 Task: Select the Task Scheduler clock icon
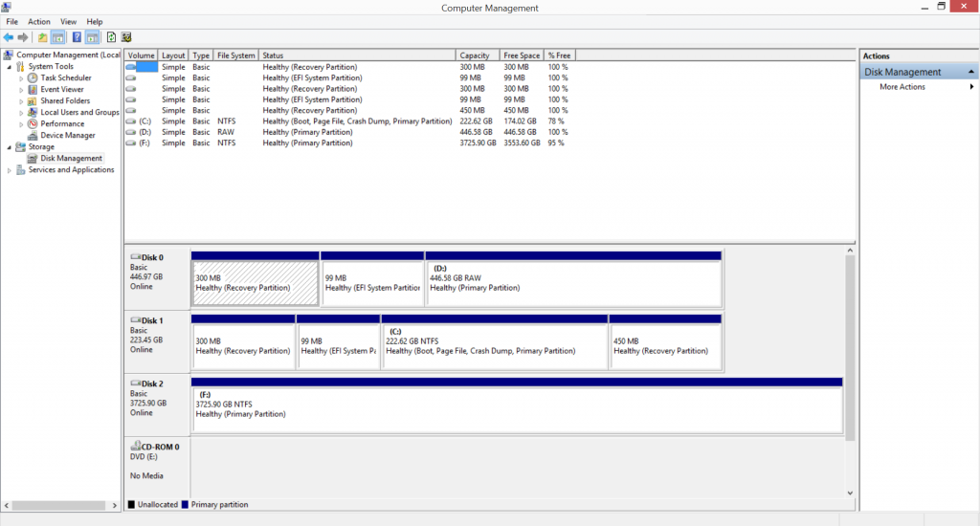coord(33,78)
